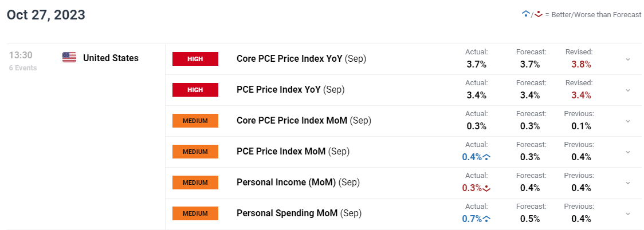The image size is (644, 230).
Task: Expand the Core PCE Price Index YoY row
Action: (x=628, y=59)
